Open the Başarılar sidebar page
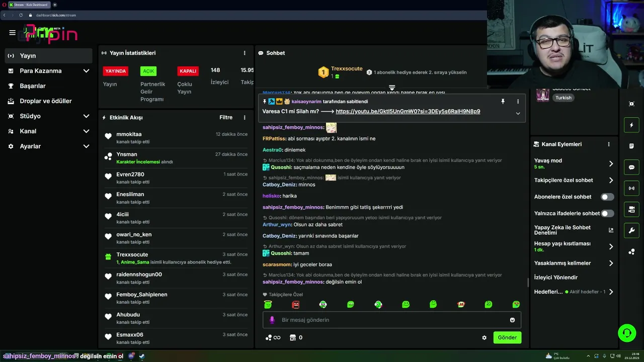The height and width of the screenshot is (362, 644). coord(48,86)
